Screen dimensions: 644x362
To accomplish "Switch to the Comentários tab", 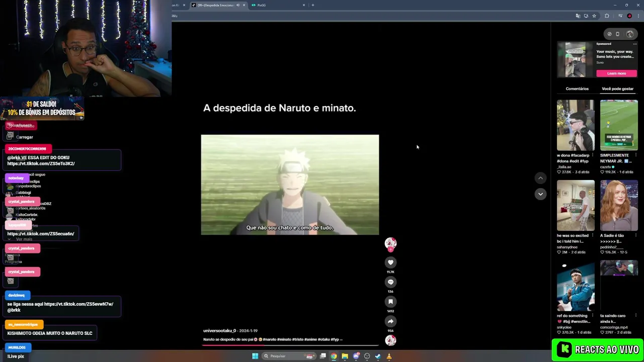I will (x=577, y=88).
